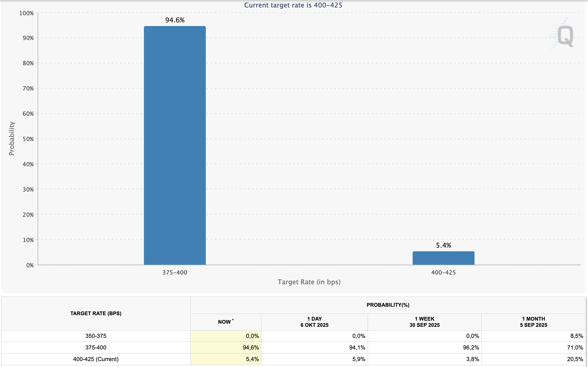The height and width of the screenshot is (367, 588).
Task: Click the TARGET RATE (BPS) header cell
Action: (96, 313)
